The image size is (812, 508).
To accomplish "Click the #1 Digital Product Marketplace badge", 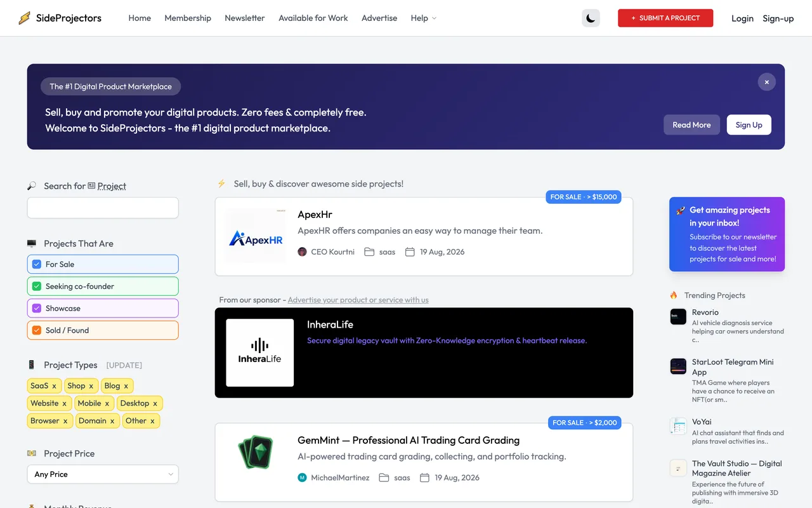I will coord(111,86).
